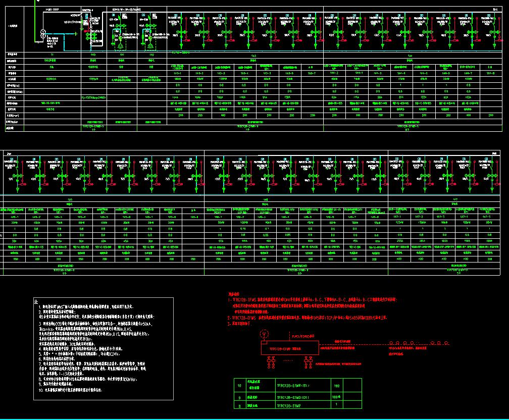Click the row number "10" in the material table
509x420 pixels.
coord(239,386)
